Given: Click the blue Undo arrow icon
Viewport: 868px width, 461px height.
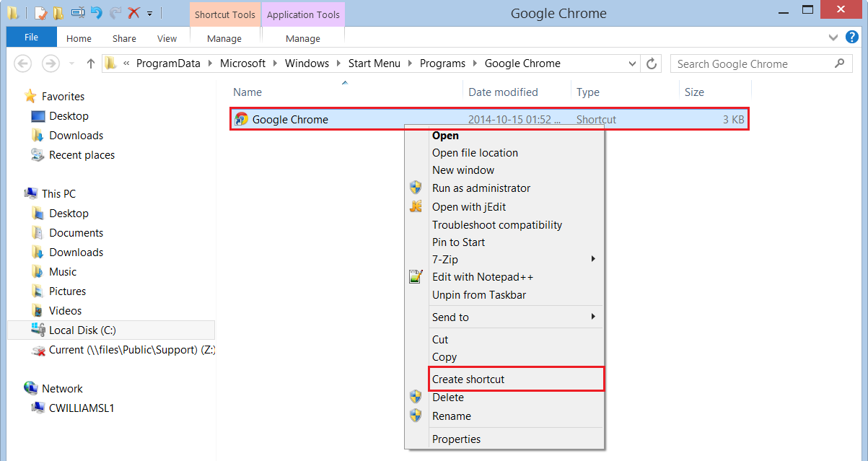Looking at the screenshot, I should (97, 13).
